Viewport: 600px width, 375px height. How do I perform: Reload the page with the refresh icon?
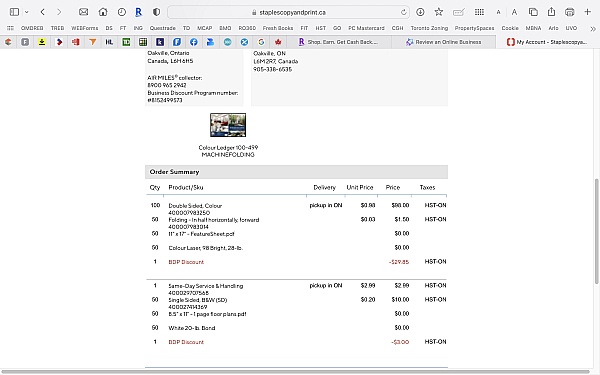[404, 12]
